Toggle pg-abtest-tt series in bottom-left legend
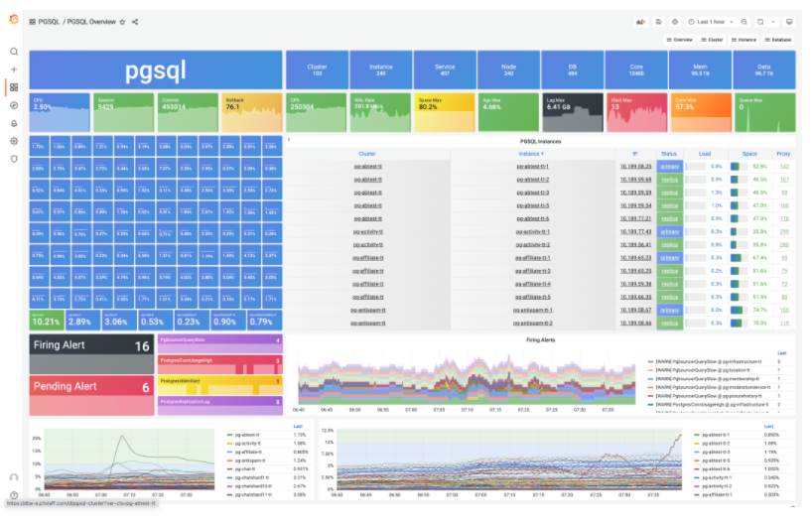 (x=247, y=435)
